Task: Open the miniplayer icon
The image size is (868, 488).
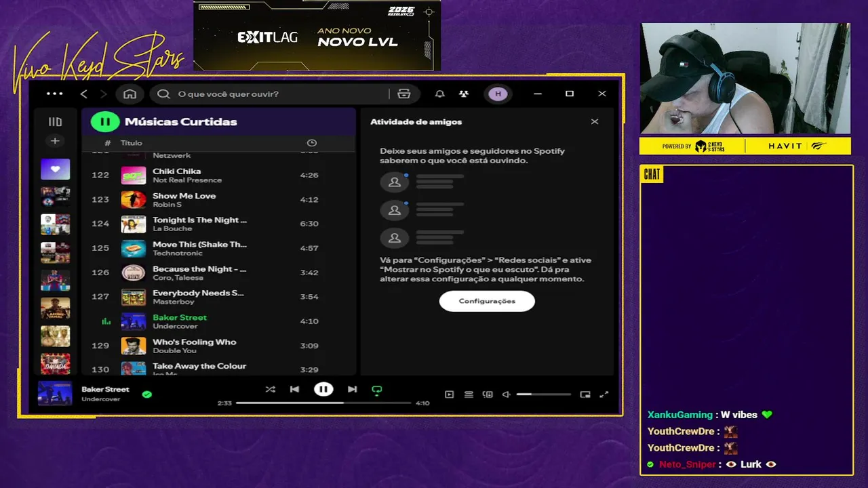Action: pyautogui.click(x=585, y=394)
